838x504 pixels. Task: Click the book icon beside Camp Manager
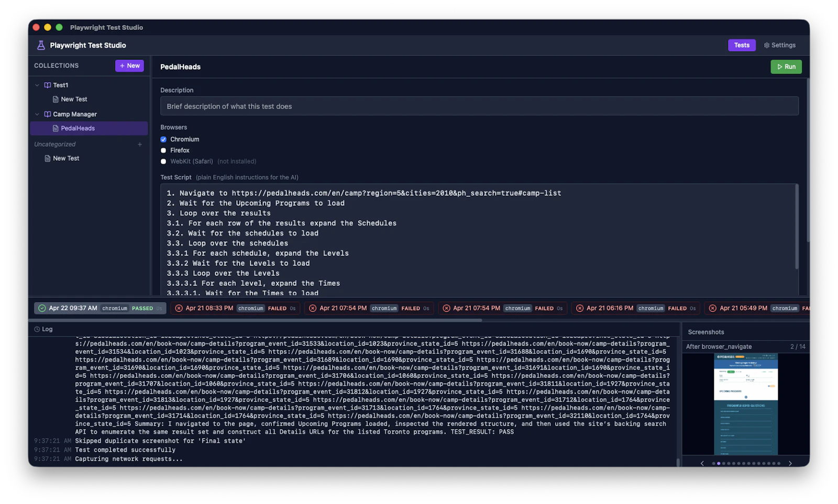point(48,115)
